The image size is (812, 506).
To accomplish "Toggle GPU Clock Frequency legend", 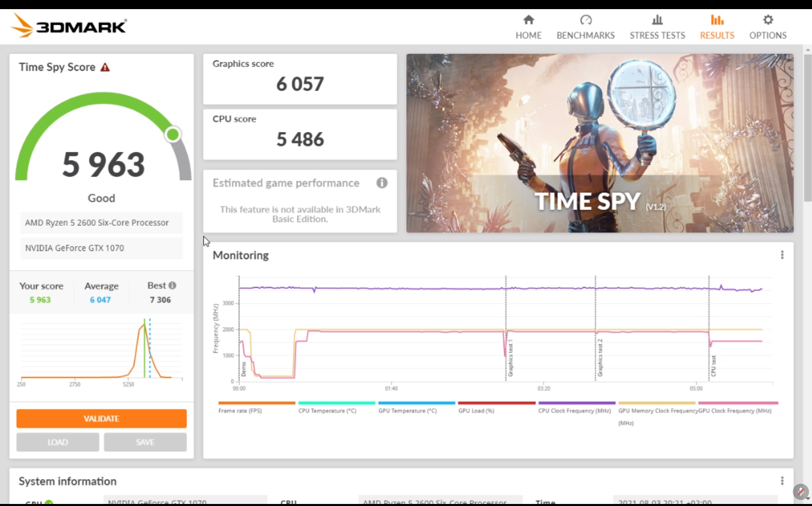I will tap(738, 407).
